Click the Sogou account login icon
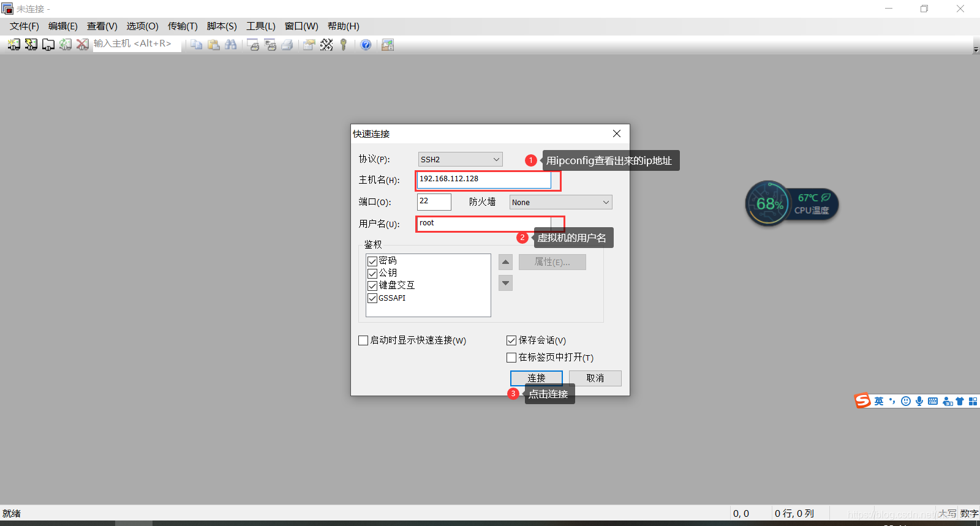The image size is (980, 526). point(948,401)
